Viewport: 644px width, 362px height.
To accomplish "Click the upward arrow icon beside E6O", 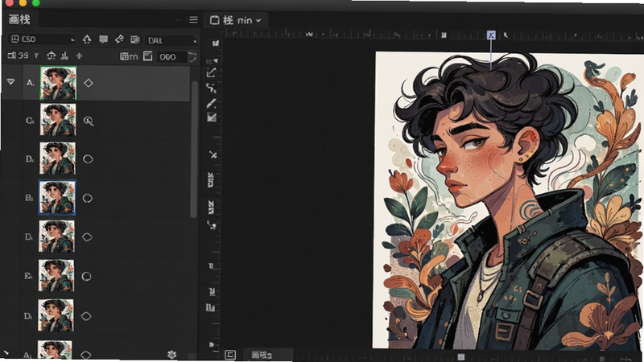I will coord(87,39).
